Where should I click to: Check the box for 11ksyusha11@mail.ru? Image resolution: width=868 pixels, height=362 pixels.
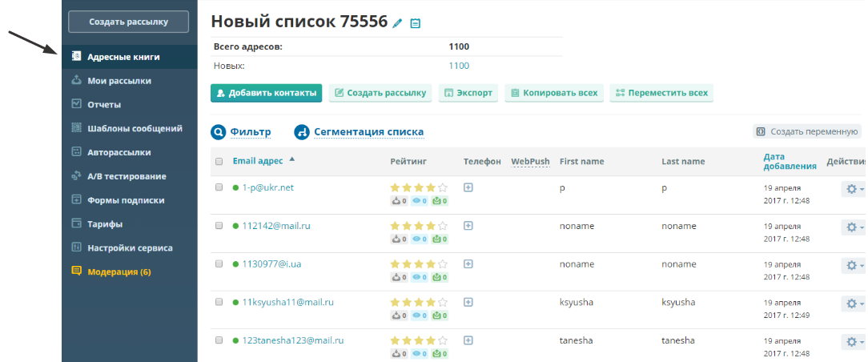click(x=219, y=302)
